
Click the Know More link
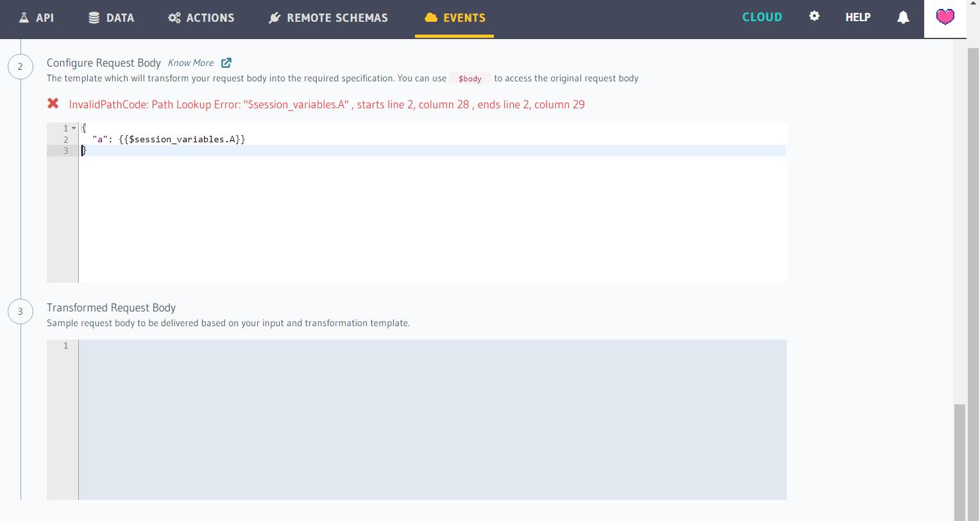click(190, 62)
